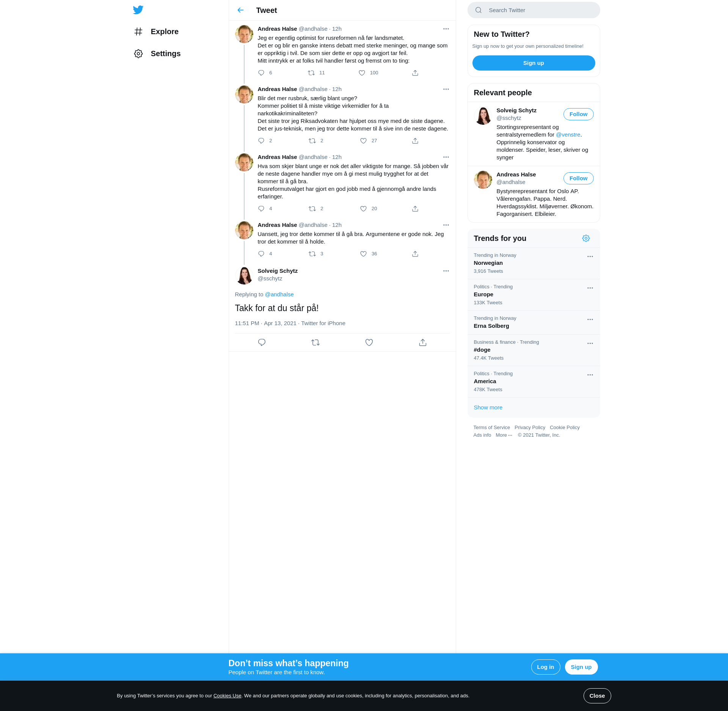The width and height of the screenshot is (728, 711).
Task: Retweet Solveig Schytz's 'Takk for at du står på!' tweet
Action: click(315, 343)
